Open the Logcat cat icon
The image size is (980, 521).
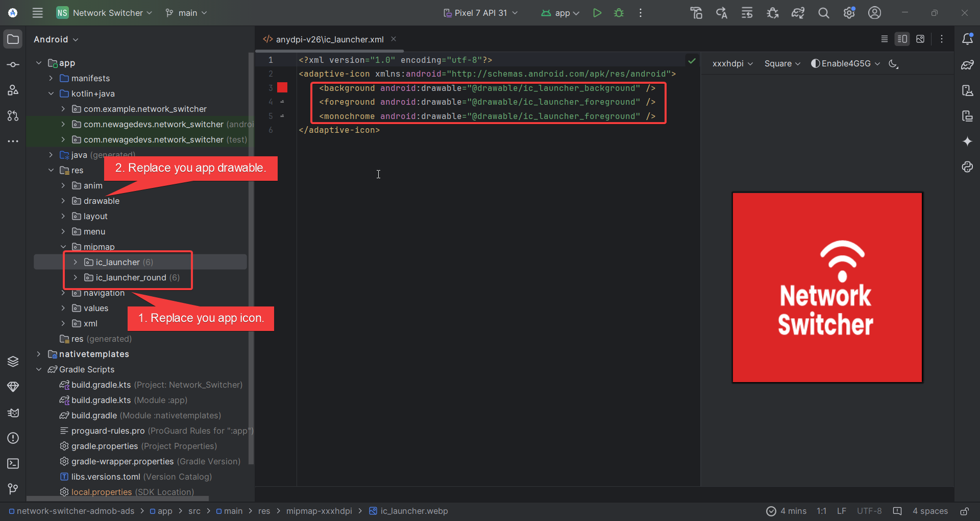pos(13,413)
